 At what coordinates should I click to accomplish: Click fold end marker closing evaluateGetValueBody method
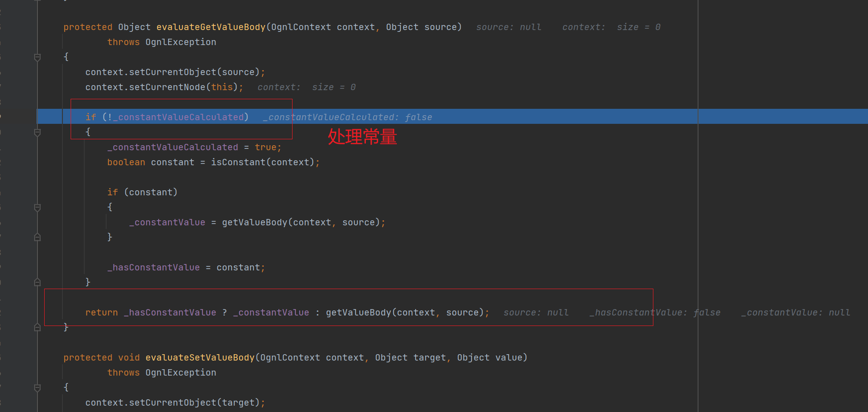[x=37, y=327]
